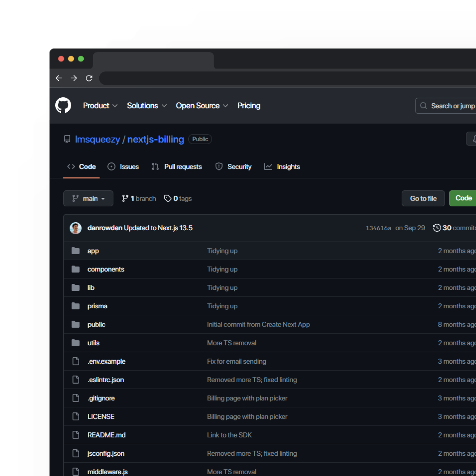This screenshot has height=476, width=476.
Task: Expand the Product navigation dropdown
Action: pos(100,106)
